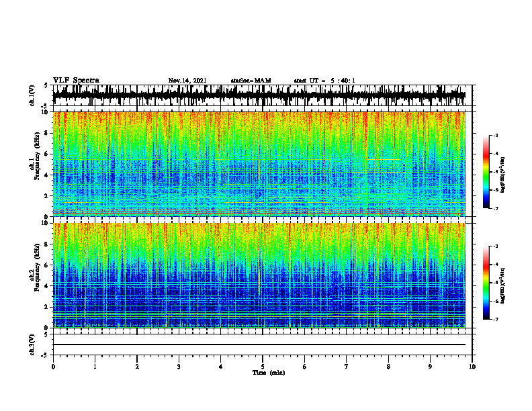Viewport: 532px width, 411px height.
Task: Click the '8' kHz tick of ch.1 spectrogram
Action: 47,133
